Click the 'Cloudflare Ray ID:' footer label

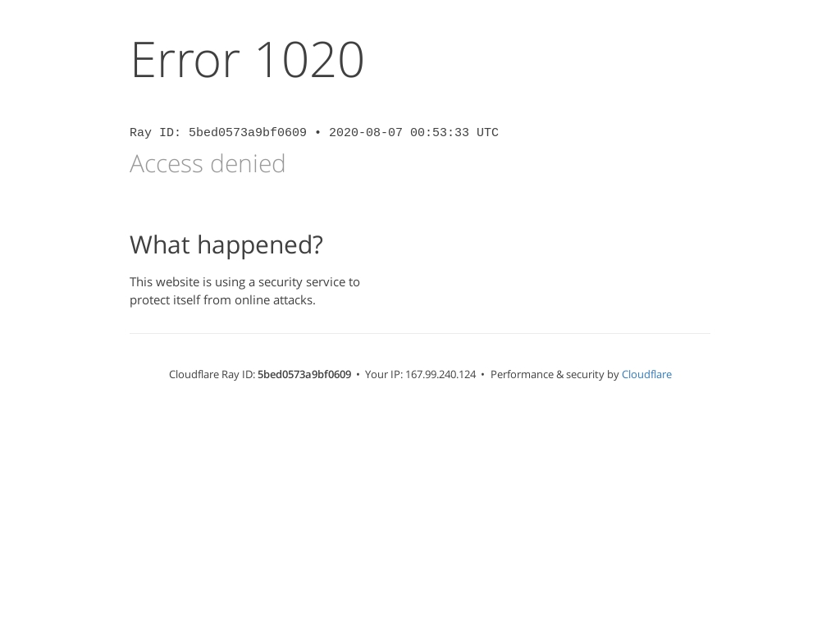212,374
